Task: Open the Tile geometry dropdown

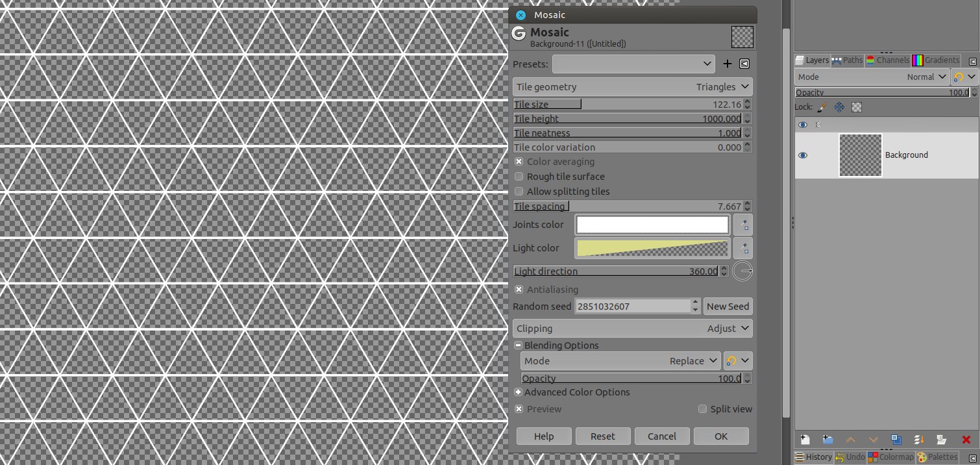Action: coord(632,87)
